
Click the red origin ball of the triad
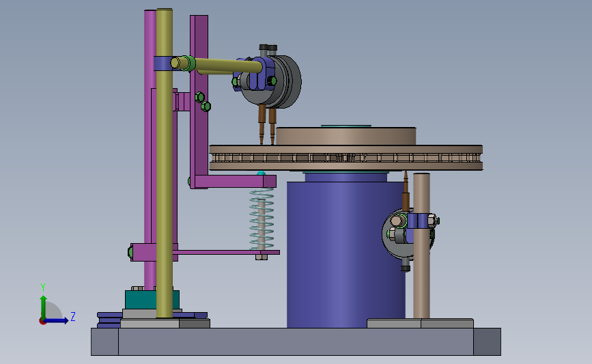tap(42, 322)
